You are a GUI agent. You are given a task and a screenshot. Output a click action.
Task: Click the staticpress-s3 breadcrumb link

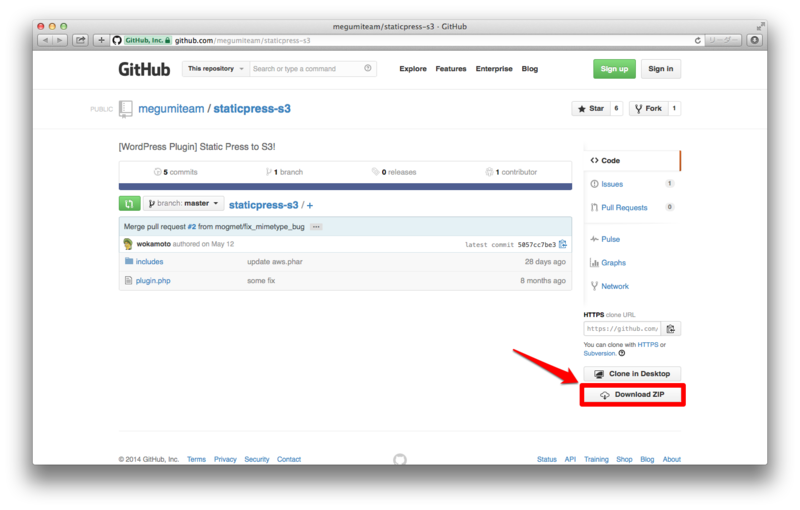264,205
